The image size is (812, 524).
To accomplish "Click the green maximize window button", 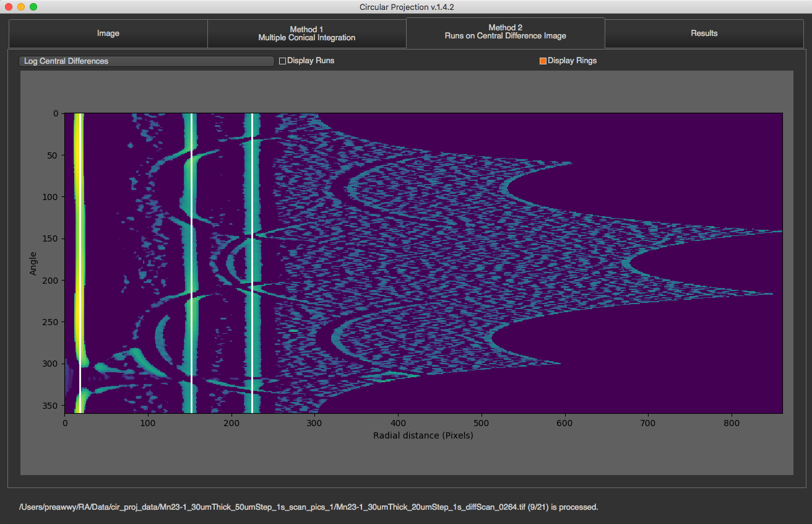I will (x=33, y=7).
